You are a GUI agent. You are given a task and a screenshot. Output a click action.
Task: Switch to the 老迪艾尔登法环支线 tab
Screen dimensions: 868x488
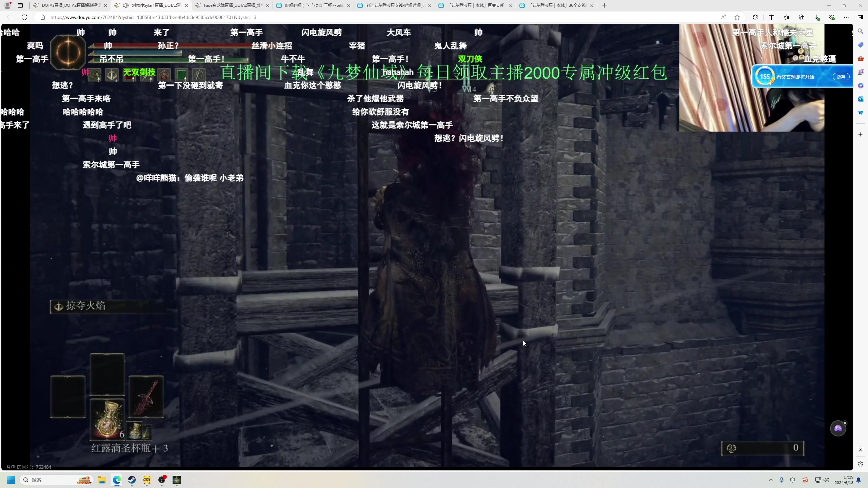click(395, 5)
